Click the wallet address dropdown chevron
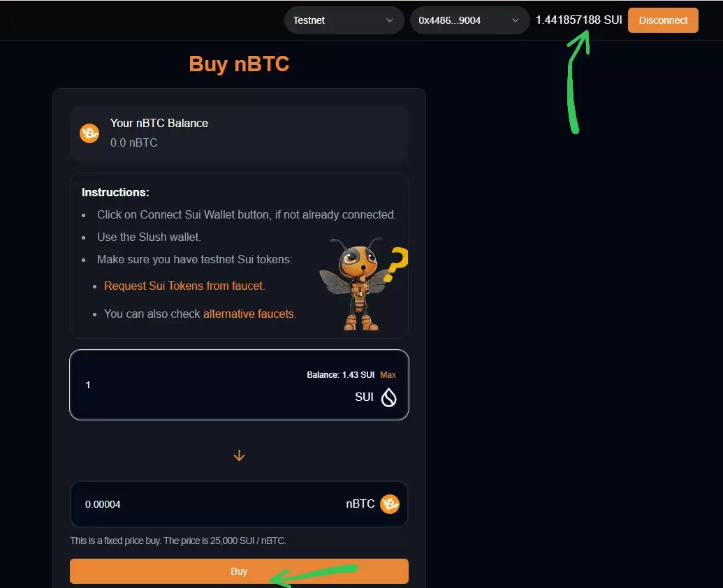 (516, 20)
